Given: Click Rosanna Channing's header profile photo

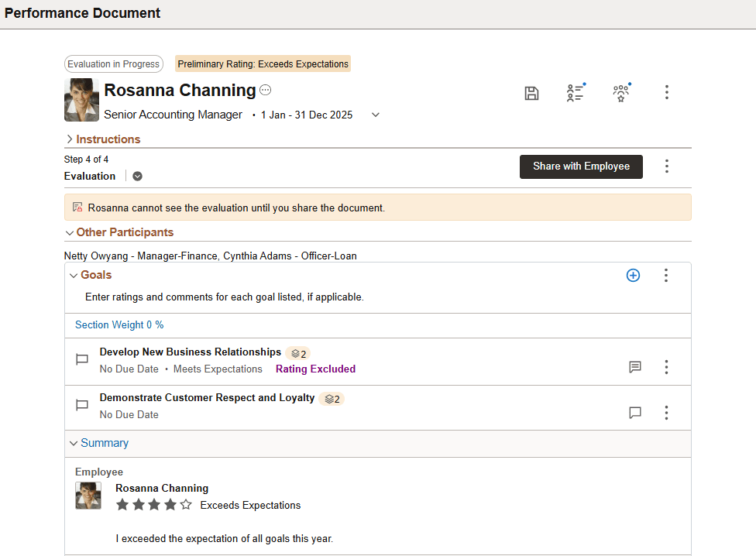Looking at the screenshot, I should tap(81, 100).
